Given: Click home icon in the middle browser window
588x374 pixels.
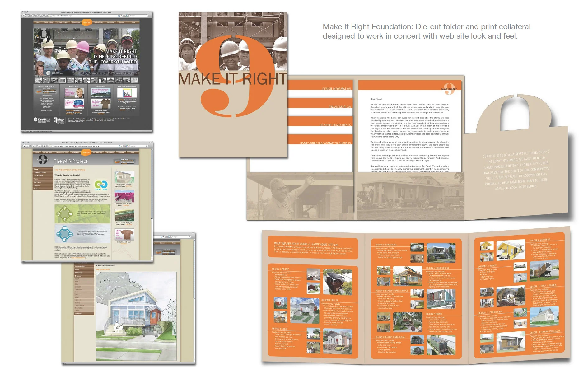Looking at the screenshot, I should coord(44,146).
